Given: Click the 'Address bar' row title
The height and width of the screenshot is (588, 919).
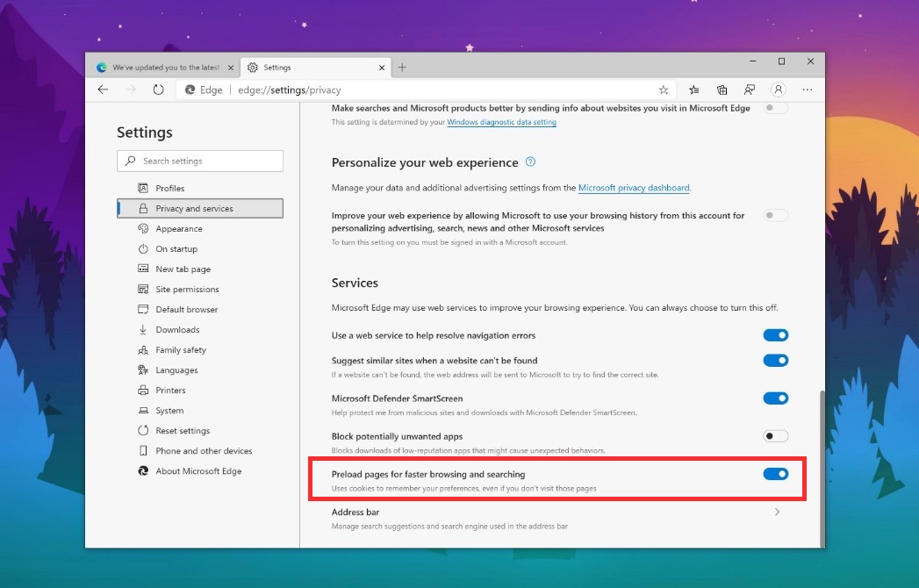Looking at the screenshot, I should (x=355, y=512).
